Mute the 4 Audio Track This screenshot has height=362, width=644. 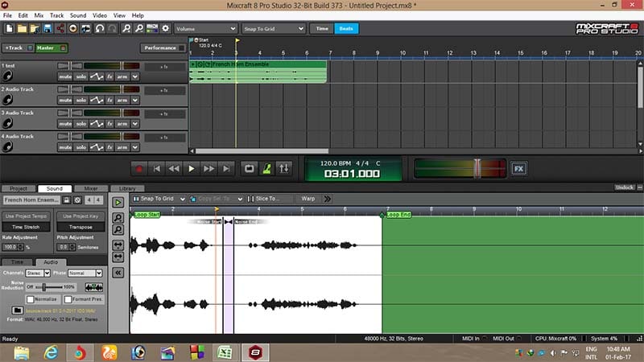(x=65, y=147)
